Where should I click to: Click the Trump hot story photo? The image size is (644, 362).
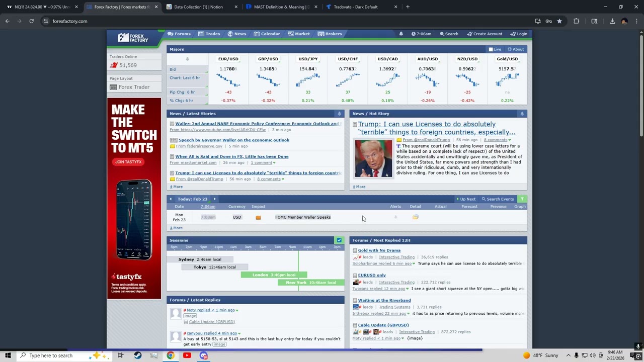(x=373, y=159)
